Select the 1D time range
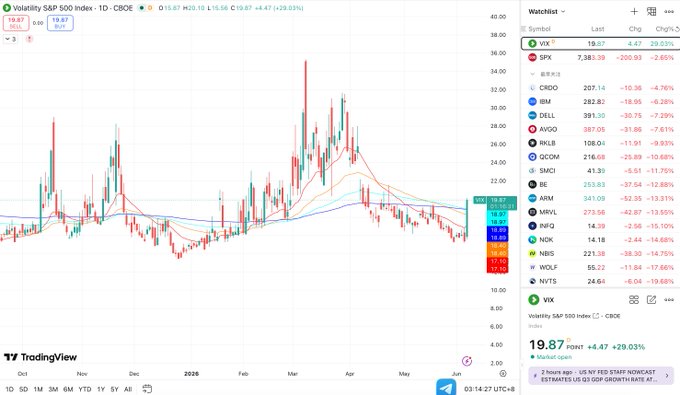Image resolution: width=680 pixels, height=395 pixels. [x=10, y=389]
